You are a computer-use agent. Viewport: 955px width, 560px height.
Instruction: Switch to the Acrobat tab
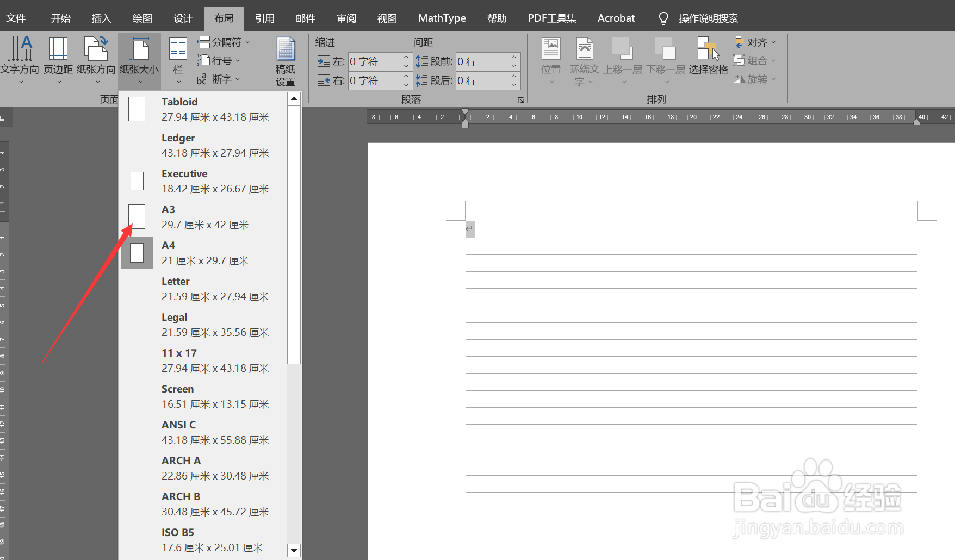click(616, 18)
